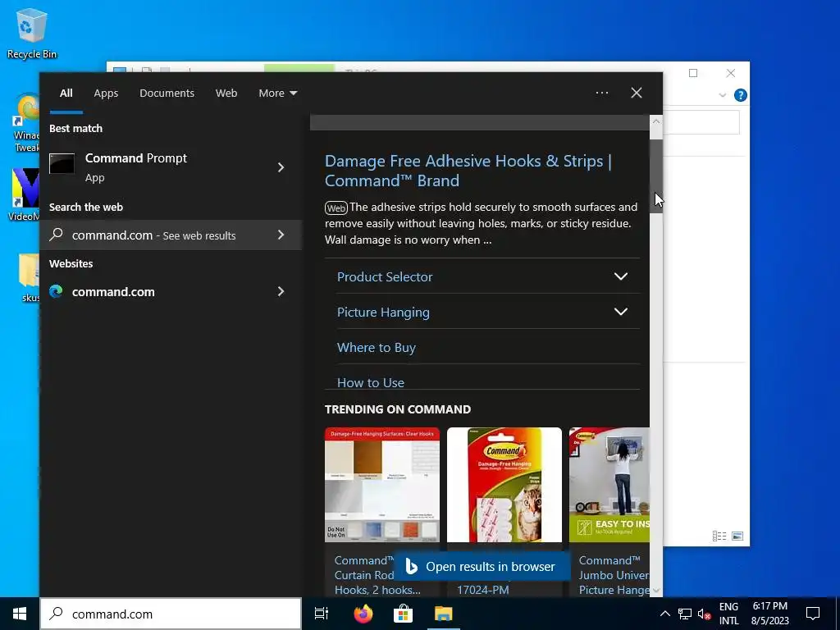The image size is (840, 630).
Task: Select the VideoM desktop shortcut icon
Action: [x=25, y=195]
